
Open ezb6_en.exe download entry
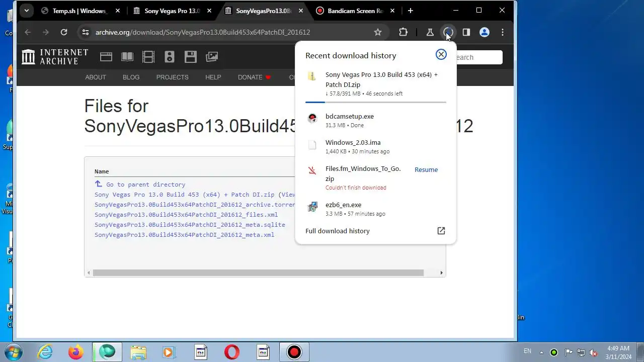coord(375,209)
